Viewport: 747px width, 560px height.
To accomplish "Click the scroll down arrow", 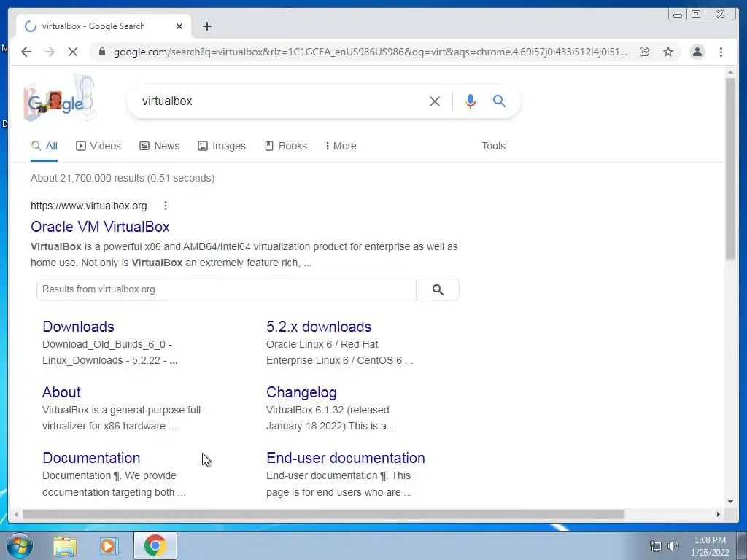I will (730, 502).
